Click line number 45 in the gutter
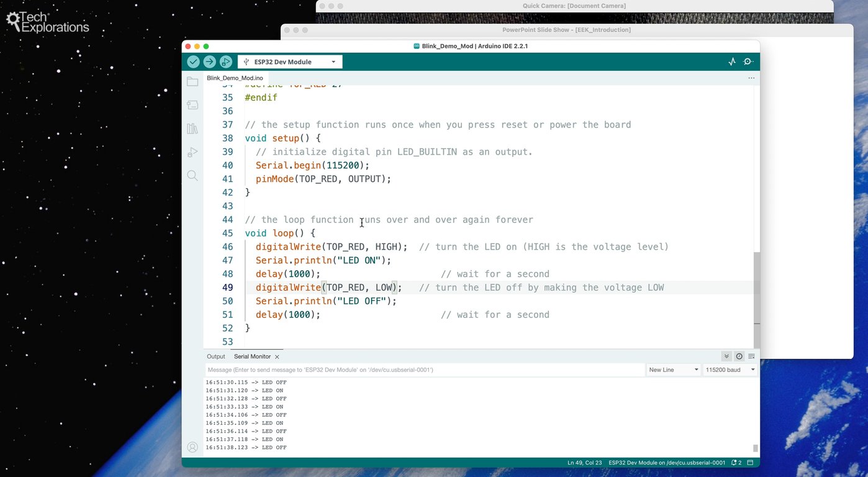The height and width of the screenshot is (477, 868). 227,234
